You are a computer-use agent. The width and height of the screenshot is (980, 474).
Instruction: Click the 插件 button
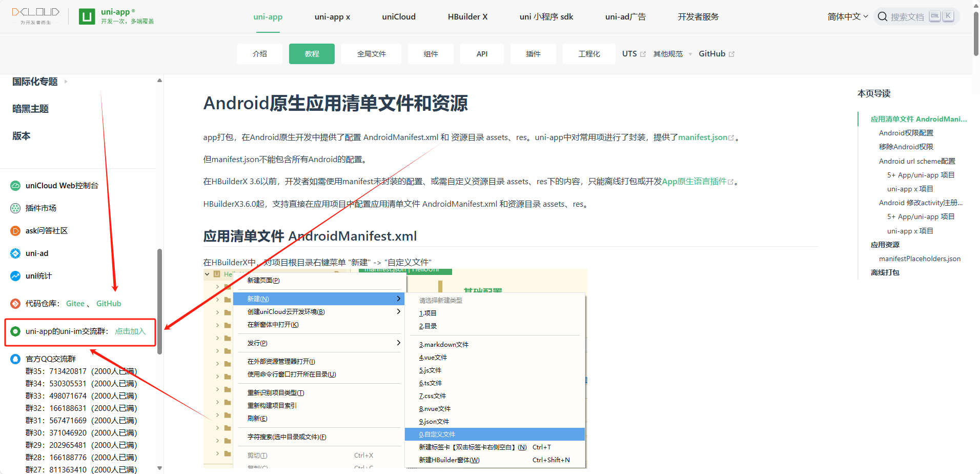pyautogui.click(x=533, y=54)
